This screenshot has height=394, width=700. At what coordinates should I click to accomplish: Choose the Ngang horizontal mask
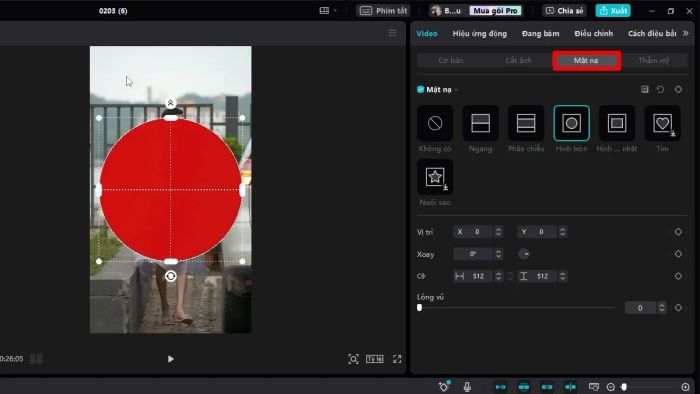[x=480, y=123]
